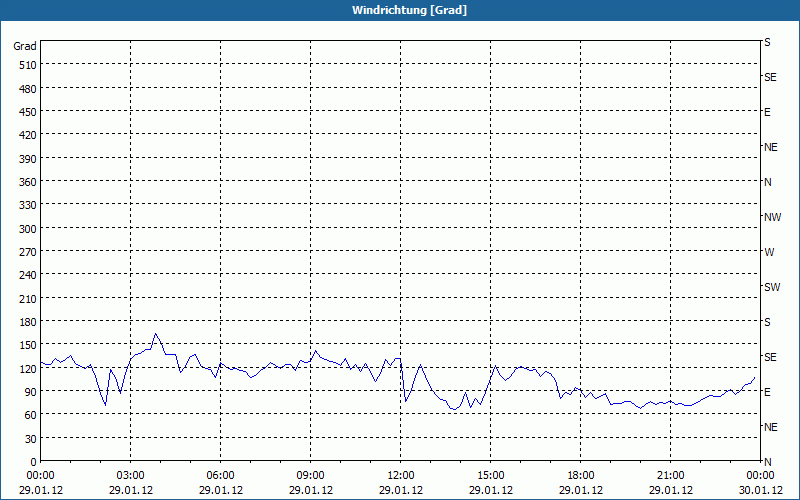Click the "Windrichtung [Grad]" chart title
The image size is (800, 500).
pos(409,10)
